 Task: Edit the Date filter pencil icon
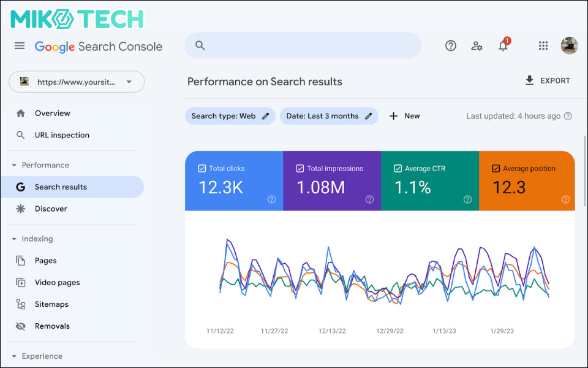[x=369, y=116]
